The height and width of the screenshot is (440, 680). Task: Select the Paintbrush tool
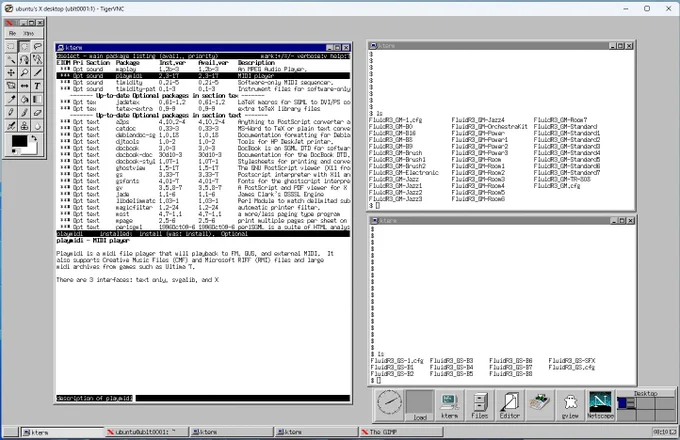tap(24, 112)
